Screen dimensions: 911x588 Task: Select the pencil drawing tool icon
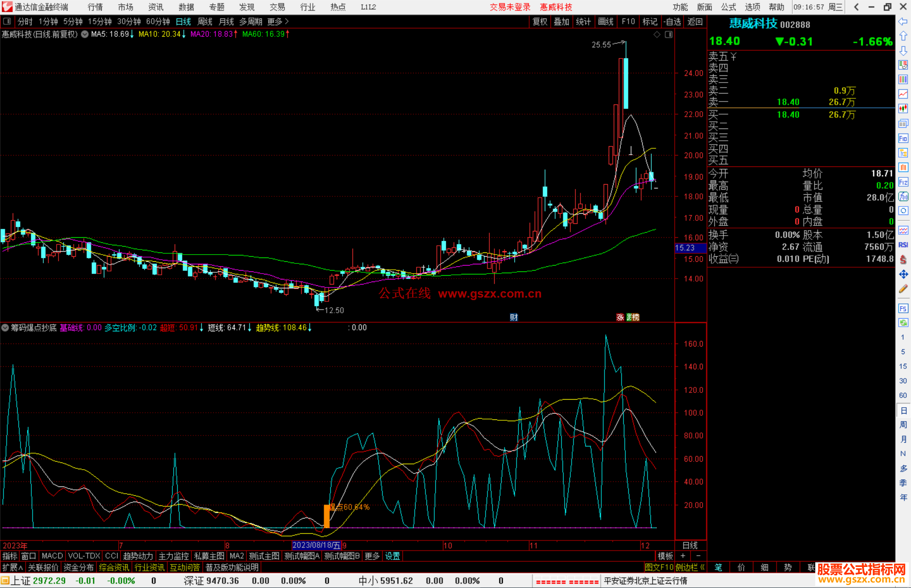click(x=903, y=289)
